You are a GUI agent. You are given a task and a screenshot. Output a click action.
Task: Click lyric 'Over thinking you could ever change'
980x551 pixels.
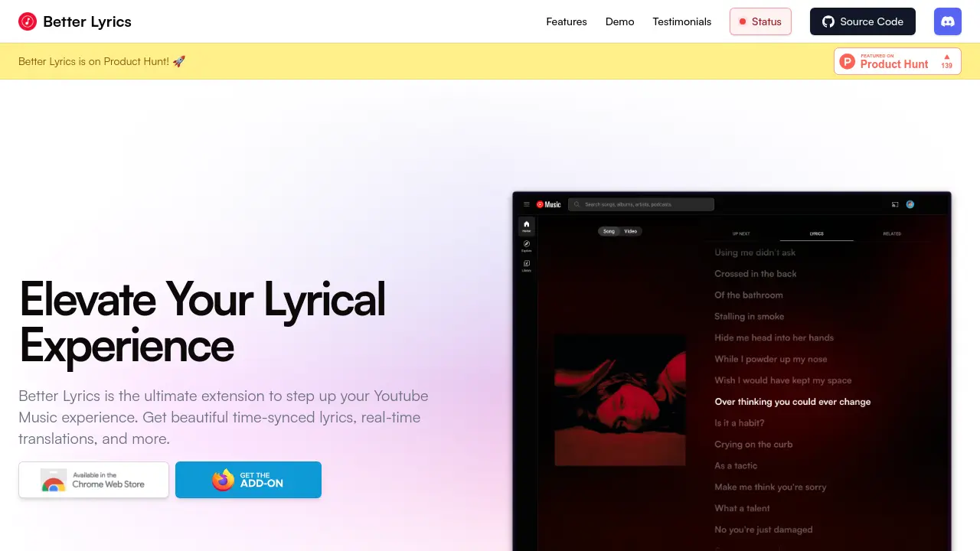click(792, 402)
